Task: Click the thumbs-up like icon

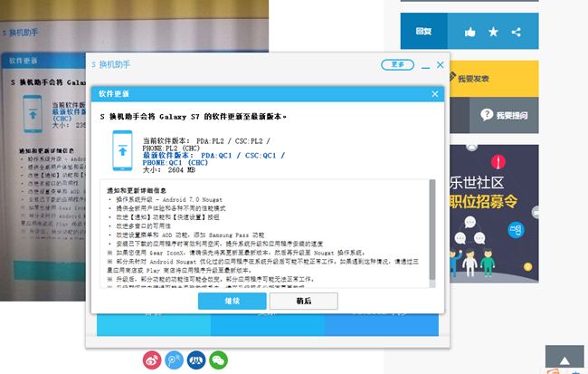Action: (470, 32)
